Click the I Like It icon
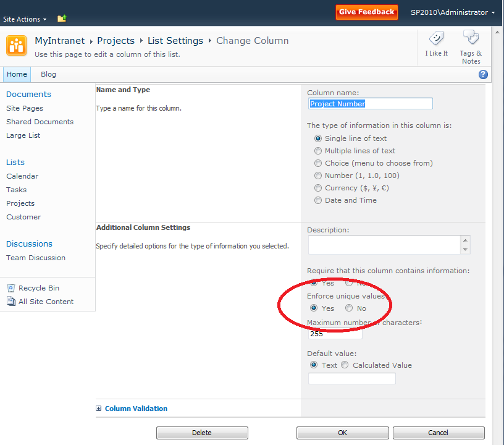The height and width of the screenshot is (445, 504). 436,39
